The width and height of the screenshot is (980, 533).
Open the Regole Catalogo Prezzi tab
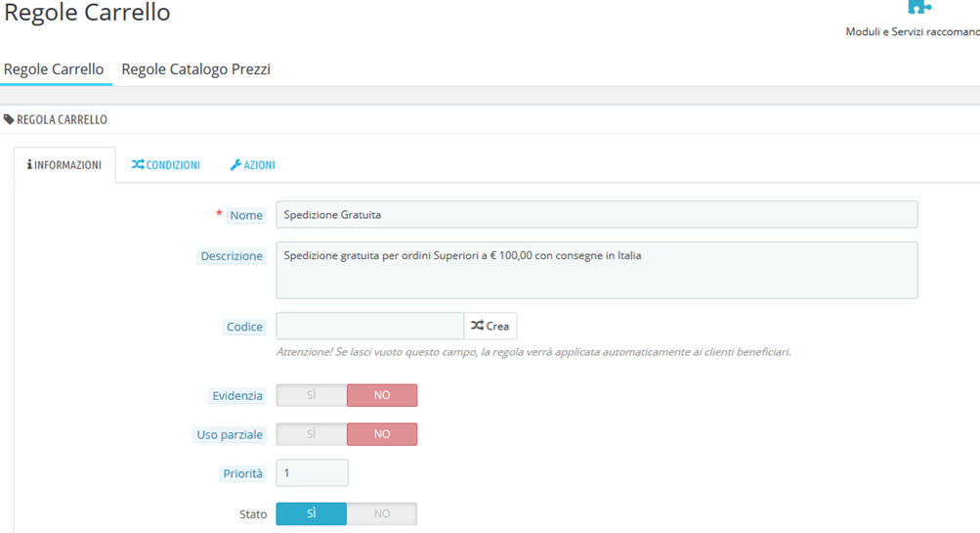(195, 68)
